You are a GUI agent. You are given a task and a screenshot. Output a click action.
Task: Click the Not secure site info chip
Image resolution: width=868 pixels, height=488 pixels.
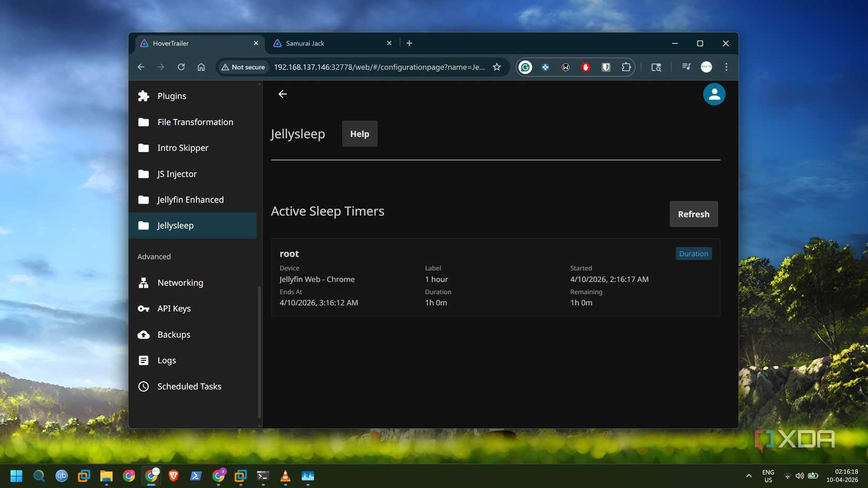pyautogui.click(x=243, y=67)
